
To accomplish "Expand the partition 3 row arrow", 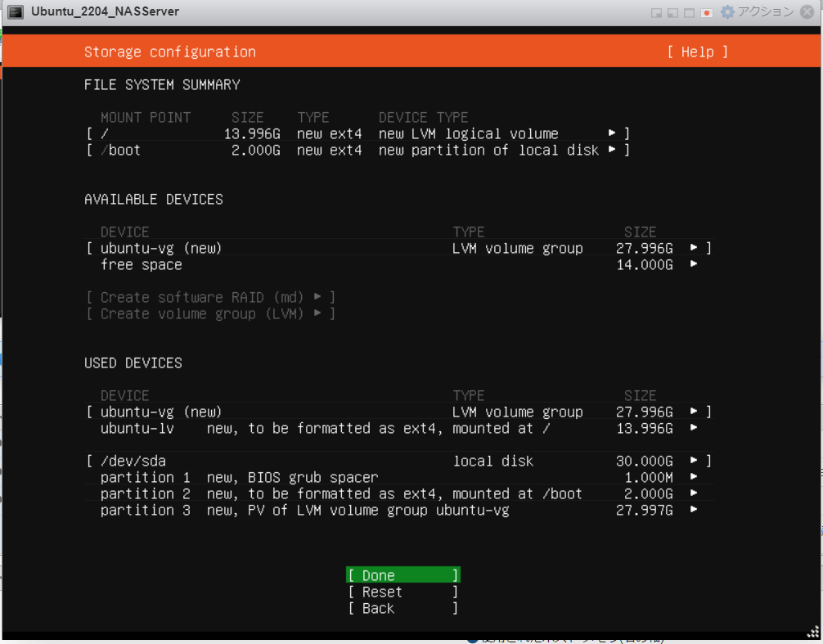I will click(x=694, y=509).
